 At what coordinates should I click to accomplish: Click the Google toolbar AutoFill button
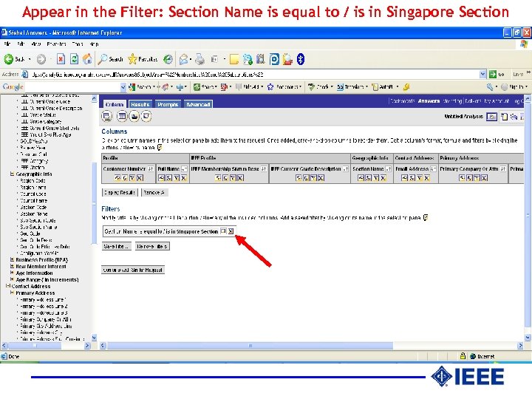383,87
